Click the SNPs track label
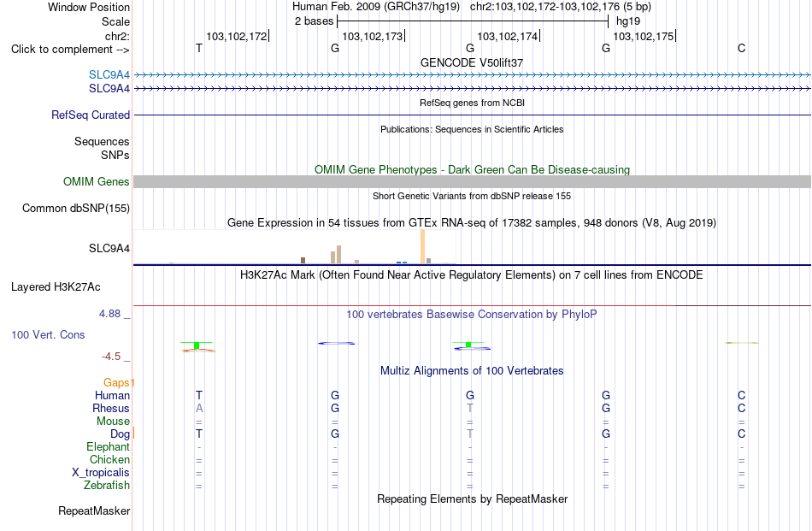Image resolution: width=812 pixels, height=531 pixels. (115, 155)
